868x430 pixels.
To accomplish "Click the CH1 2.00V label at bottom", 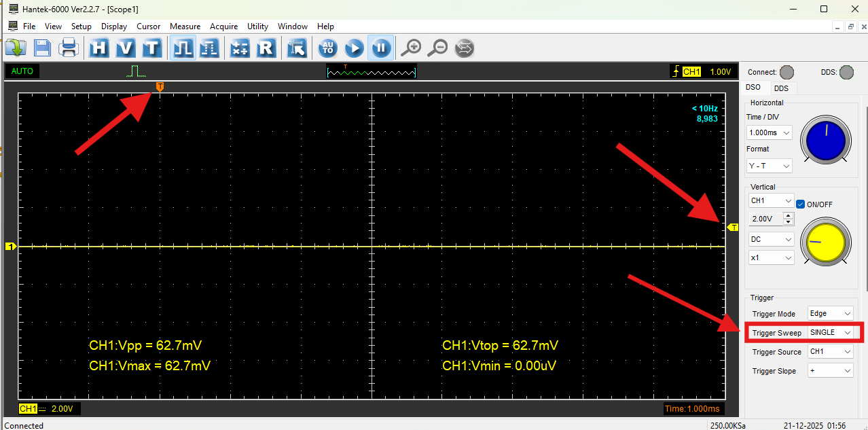I will [49, 408].
